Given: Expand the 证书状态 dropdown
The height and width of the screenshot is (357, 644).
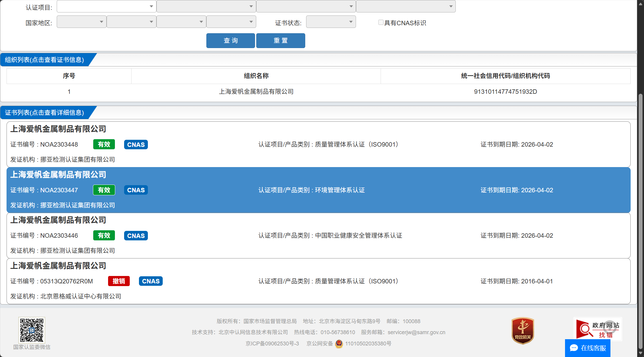Looking at the screenshot, I should (x=331, y=22).
